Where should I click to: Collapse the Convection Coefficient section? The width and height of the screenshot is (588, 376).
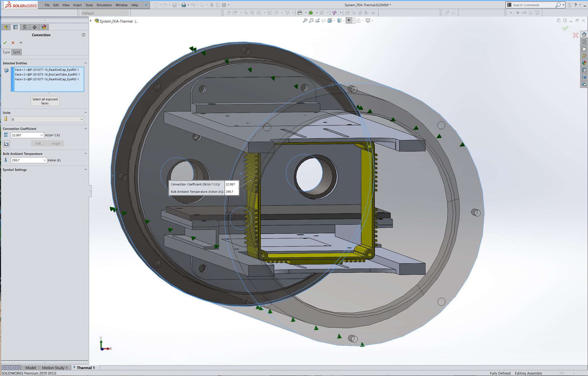(85, 129)
